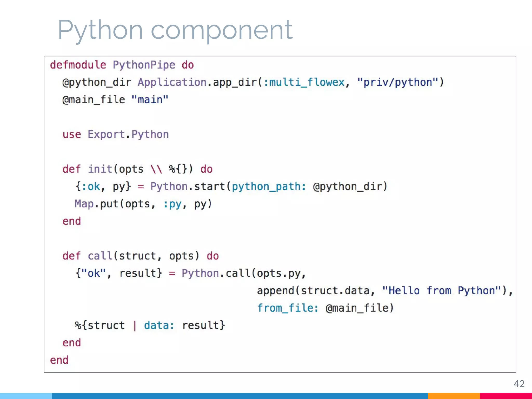Click the 'def call(struct, opts) do' line
Viewport: 532px width, 399px height.
pos(141,256)
